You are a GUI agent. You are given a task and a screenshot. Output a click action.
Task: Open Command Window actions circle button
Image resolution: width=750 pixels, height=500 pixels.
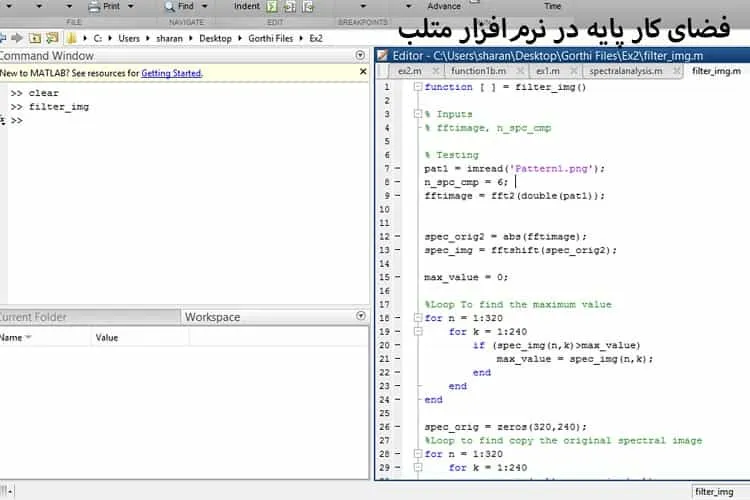pyautogui.click(x=360, y=55)
